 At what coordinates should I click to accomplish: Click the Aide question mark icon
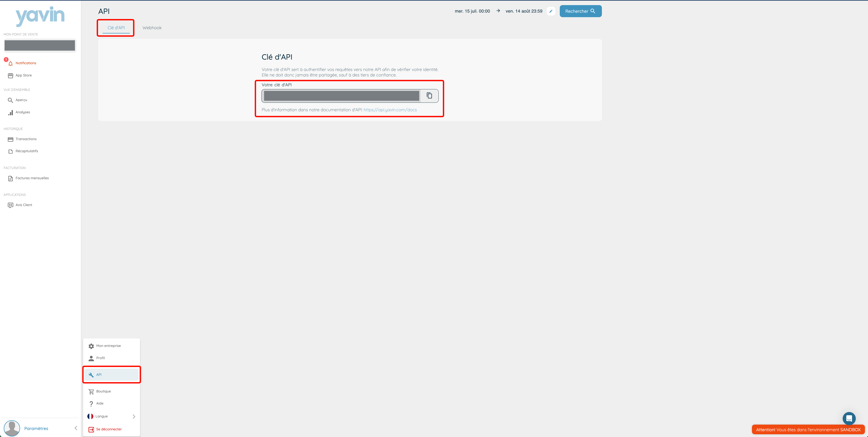(x=91, y=404)
